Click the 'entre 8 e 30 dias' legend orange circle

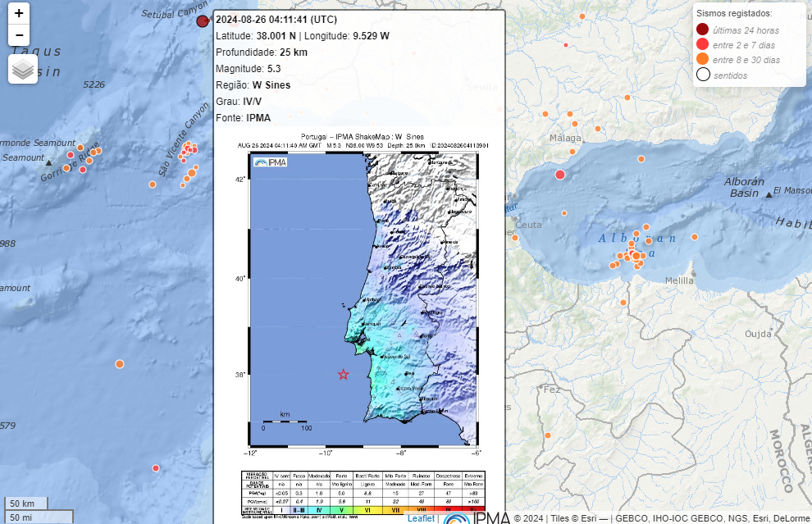[703, 59]
